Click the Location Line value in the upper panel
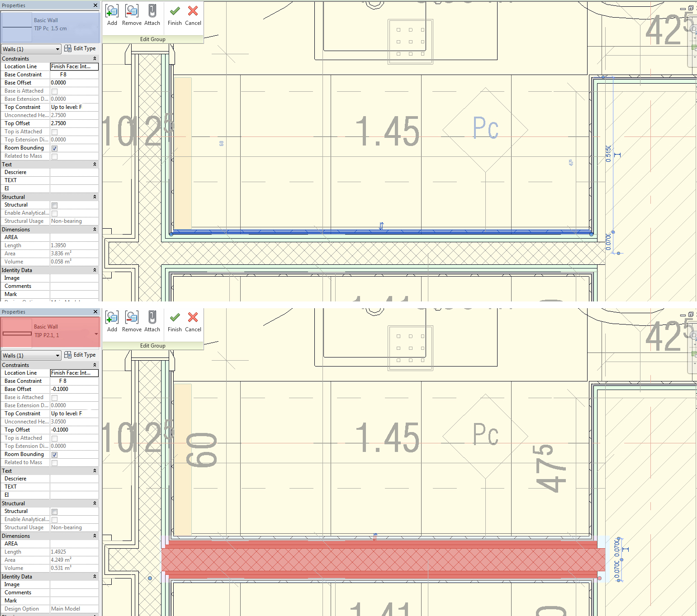Screen dimensions: 697x616 pos(74,66)
